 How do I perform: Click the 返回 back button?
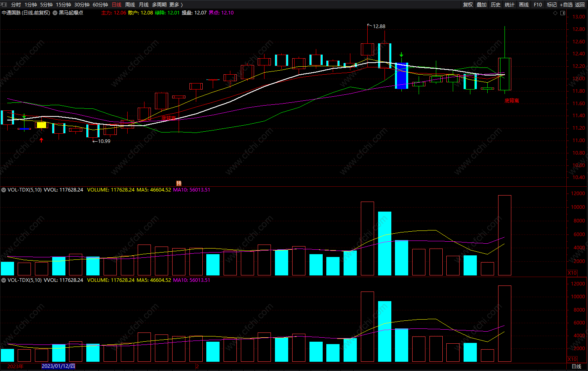pyautogui.click(x=580, y=4)
